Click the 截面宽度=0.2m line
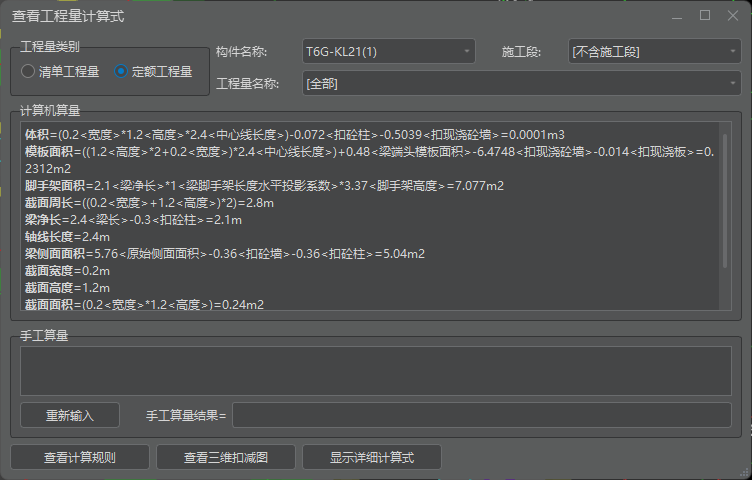Screen dimensions: 752x480 pos(67,271)
